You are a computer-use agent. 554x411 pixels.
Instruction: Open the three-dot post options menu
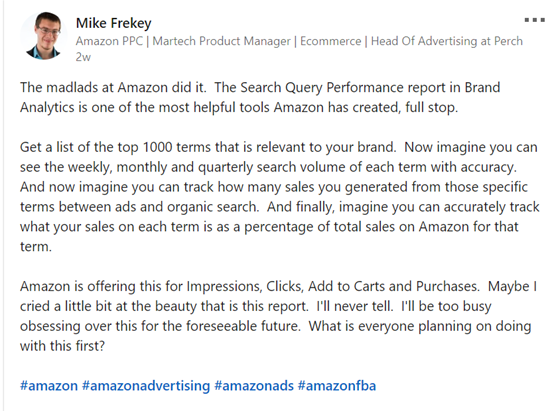point(534,20)
